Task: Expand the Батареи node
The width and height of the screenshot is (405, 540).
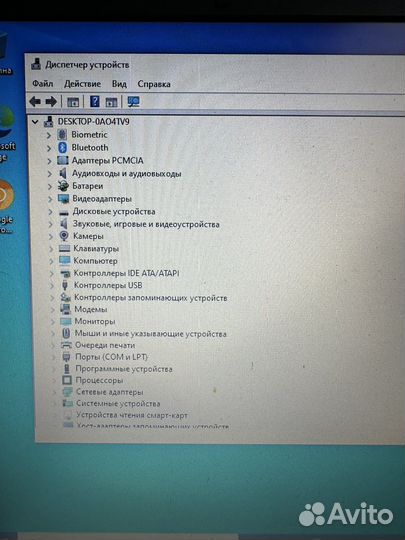Action: 50,186
